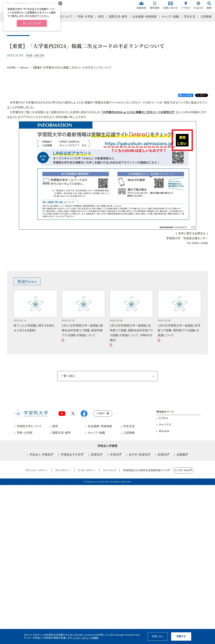Open the 国際交流・留学 menu

click(118, 17)
